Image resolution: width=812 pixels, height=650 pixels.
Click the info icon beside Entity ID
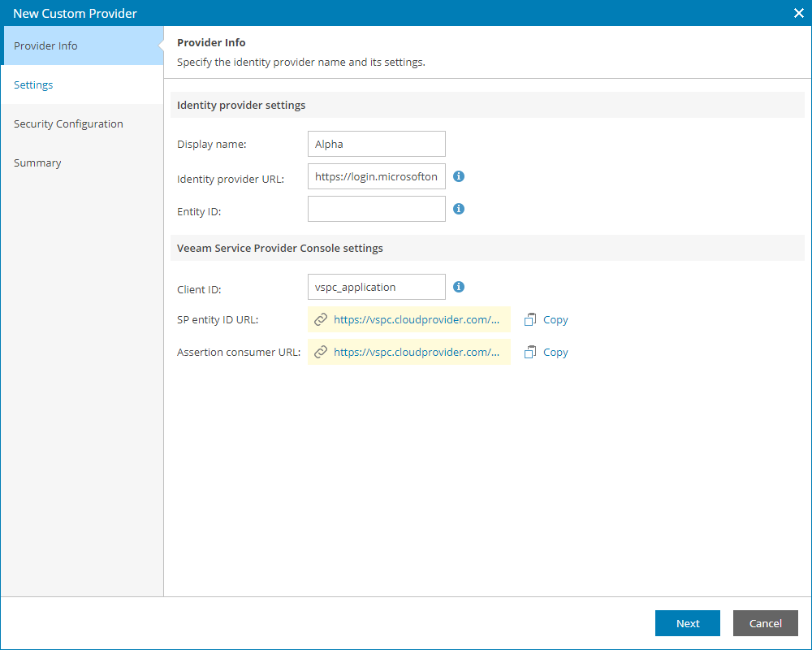[458, 209]
